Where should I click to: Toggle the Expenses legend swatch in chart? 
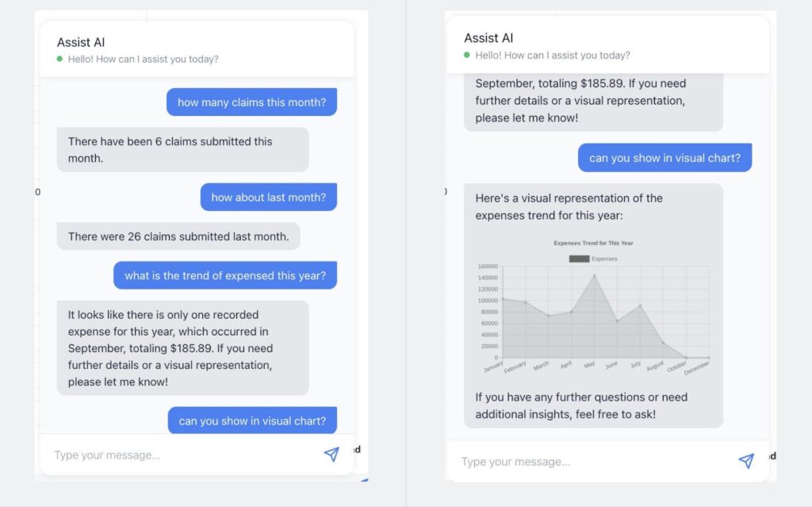(579, 259)
